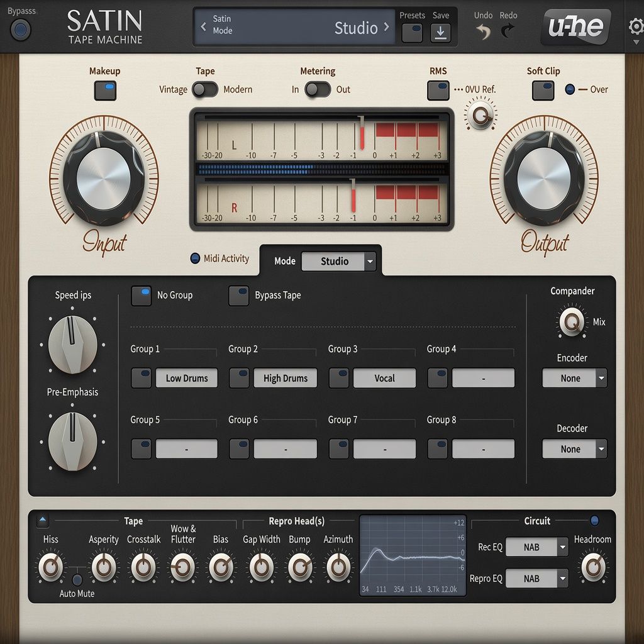Viewport: 644px width, 644px height.
Task: Toggle the Group 5 button
Action: [x=142, y=448]
